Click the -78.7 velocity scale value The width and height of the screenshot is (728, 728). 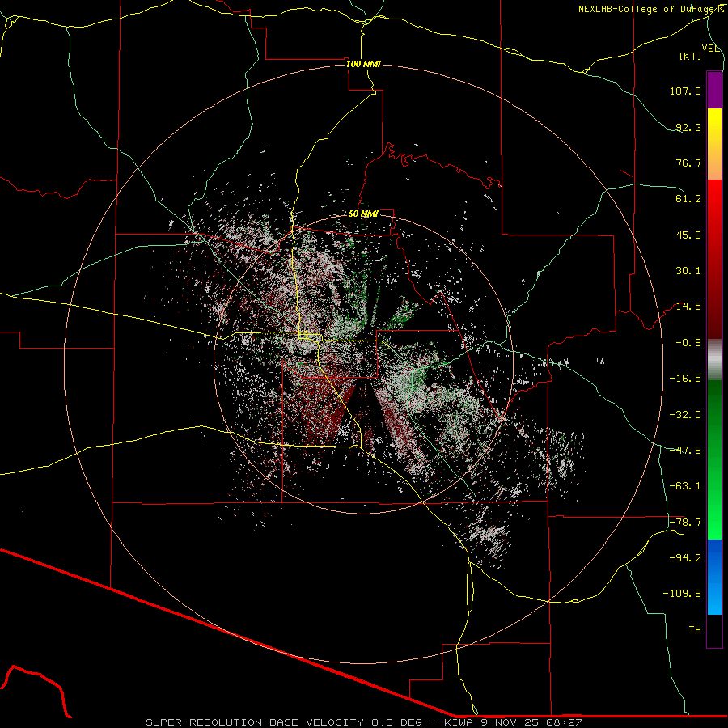pos(685,523)
